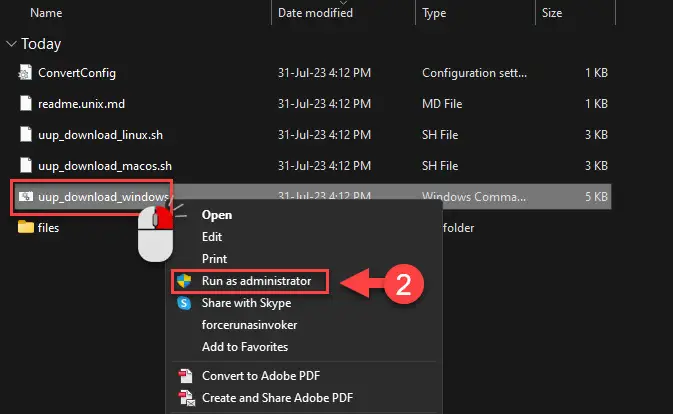673x414 pixels.
Task: Sort files by Name column
Action: pos(46,14)
